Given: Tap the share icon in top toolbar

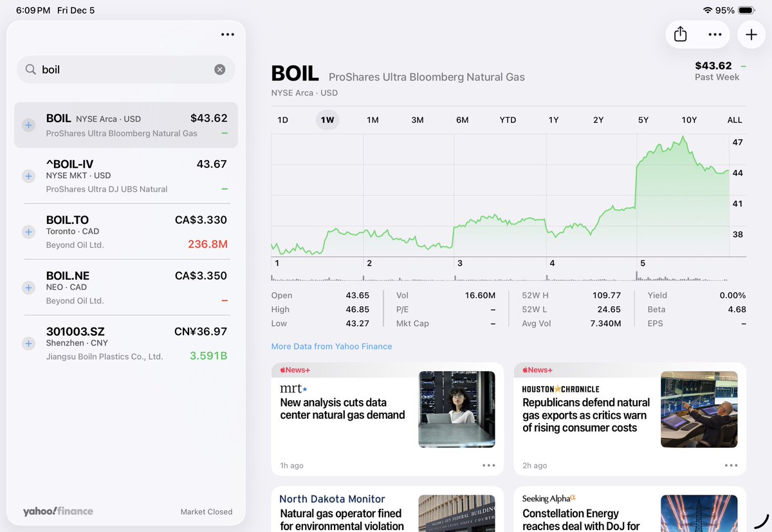Looking at the screenshot, I should pyautogui.click(x=681, y=35).
